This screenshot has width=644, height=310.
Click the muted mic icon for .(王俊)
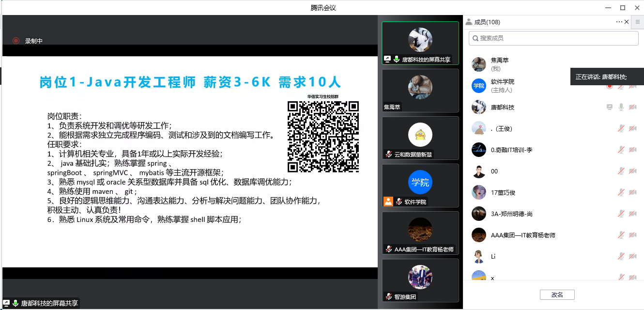coord(621,129)
